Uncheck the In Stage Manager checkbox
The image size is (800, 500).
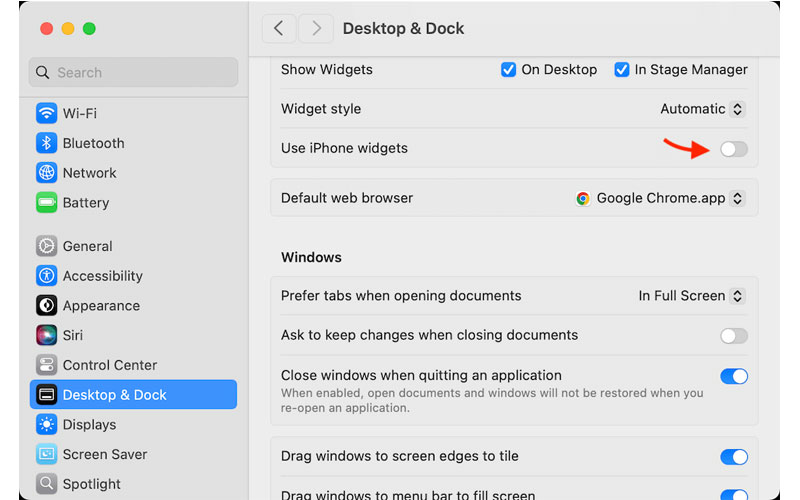tap(621, 69)
